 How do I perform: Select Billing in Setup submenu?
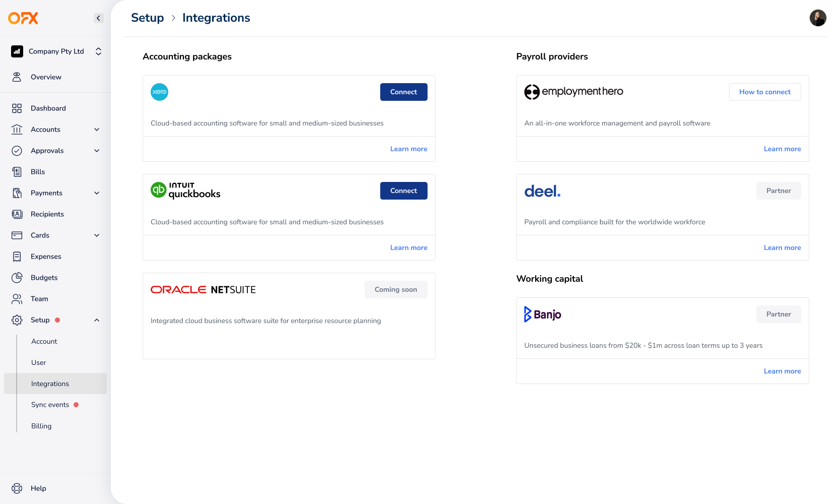coord(41,426)
